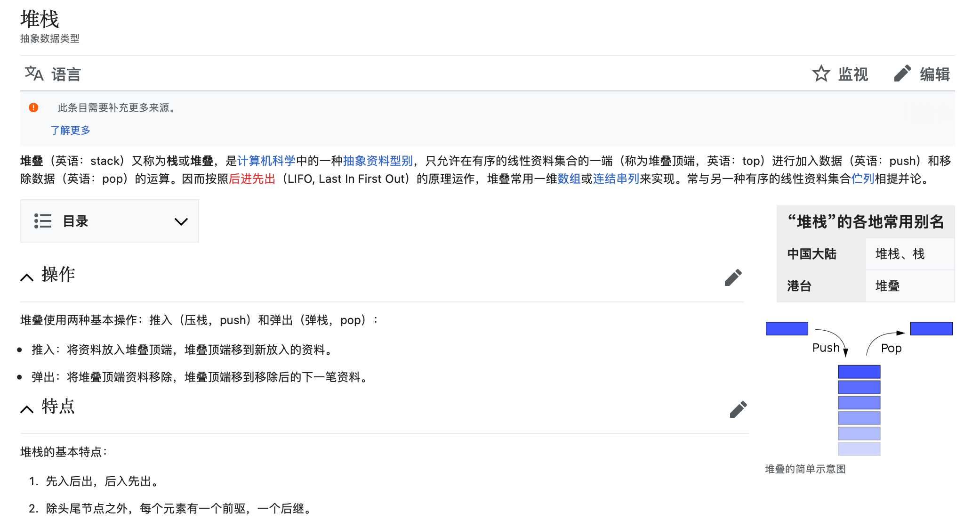Click the pencil icon for the 特点 section

[738, 409]
